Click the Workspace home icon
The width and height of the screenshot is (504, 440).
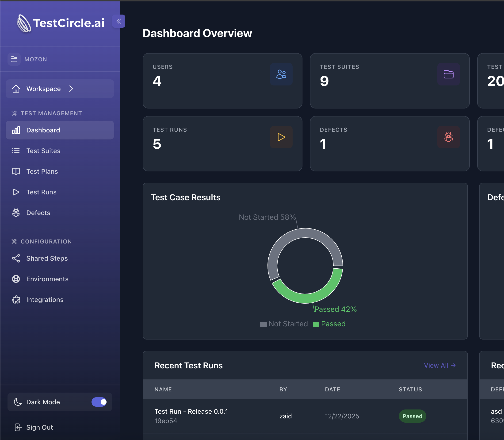[16, 89]
